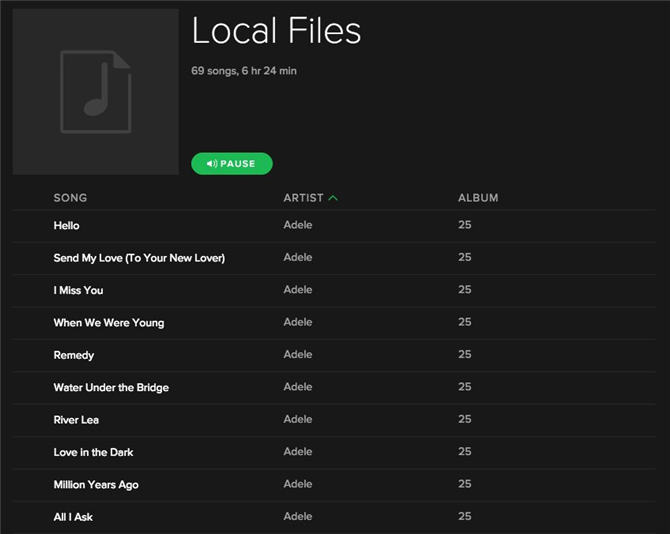Click the Local Files title heading
Screen dimensions: 670x534
pyautogui.click(x=276, y=31)
